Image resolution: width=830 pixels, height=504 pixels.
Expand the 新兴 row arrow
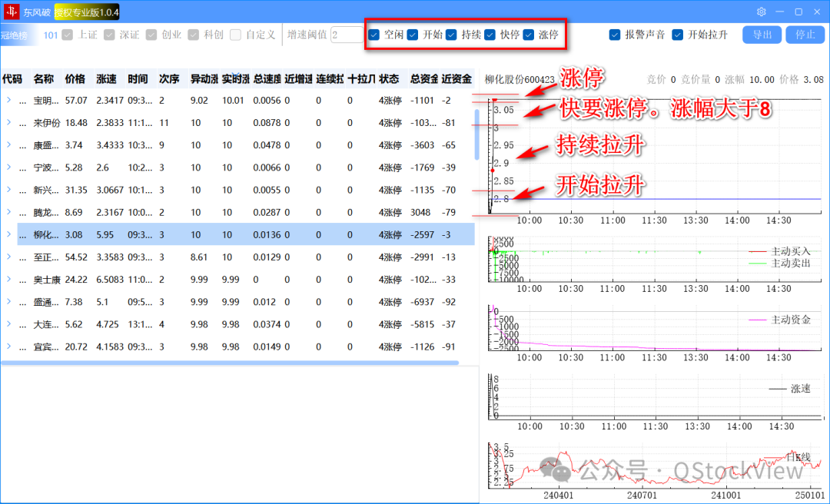click(x=9, y=190)
